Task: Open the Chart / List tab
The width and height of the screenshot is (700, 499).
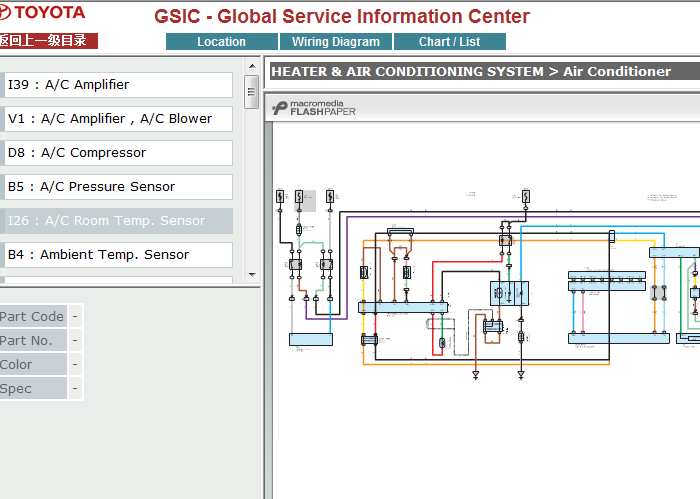Action: 450,42
